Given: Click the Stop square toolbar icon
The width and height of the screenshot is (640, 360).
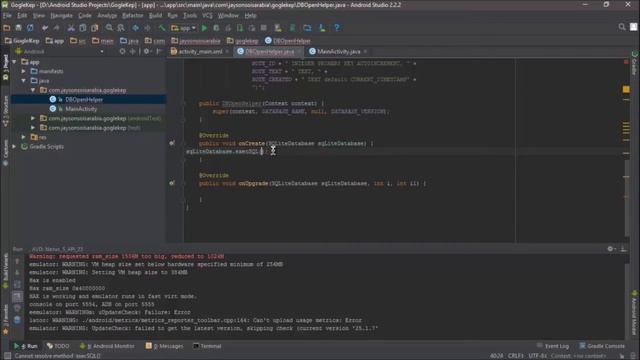Looking at the screenshot, I should (x=264, y=28).
